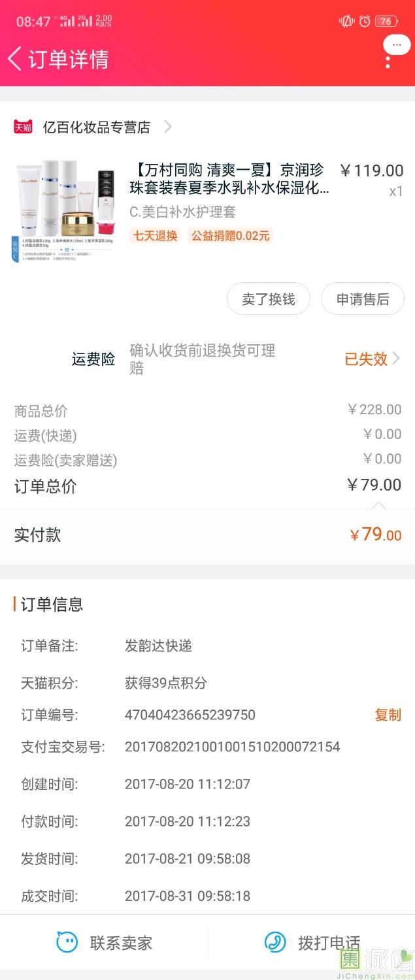Tap the phone call icon
This screenshot has width=415, height=980.
[275, 942]
